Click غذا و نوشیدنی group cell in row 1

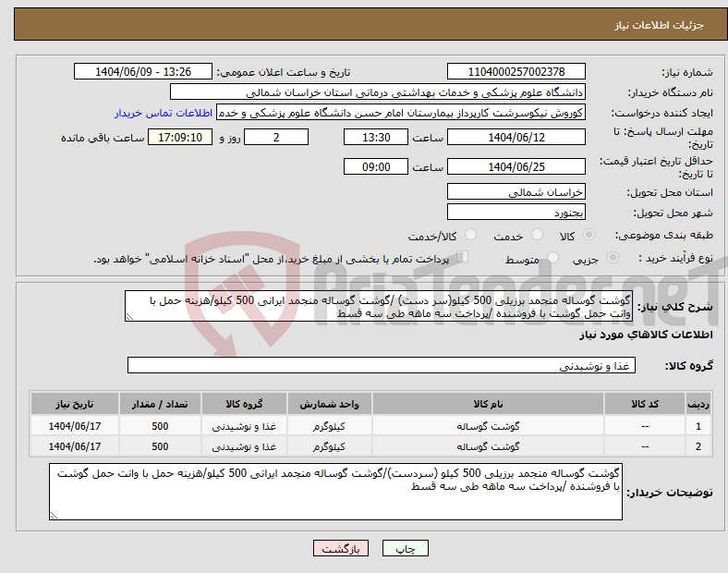[244, 426]
